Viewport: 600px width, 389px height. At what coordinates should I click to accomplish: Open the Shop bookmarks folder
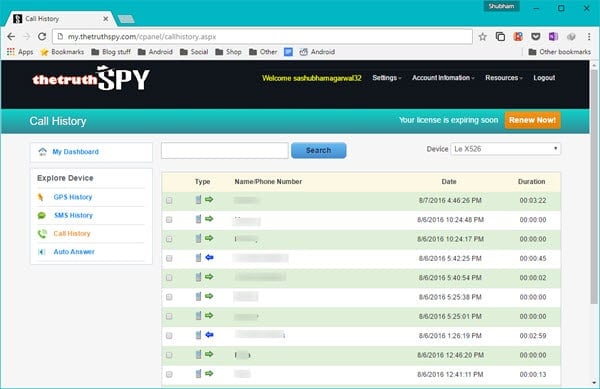tap(228, 52)
